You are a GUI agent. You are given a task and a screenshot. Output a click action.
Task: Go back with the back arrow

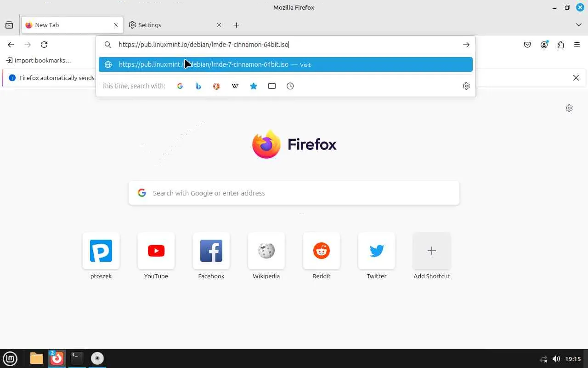pyautogui.click(x=11, y=45)
